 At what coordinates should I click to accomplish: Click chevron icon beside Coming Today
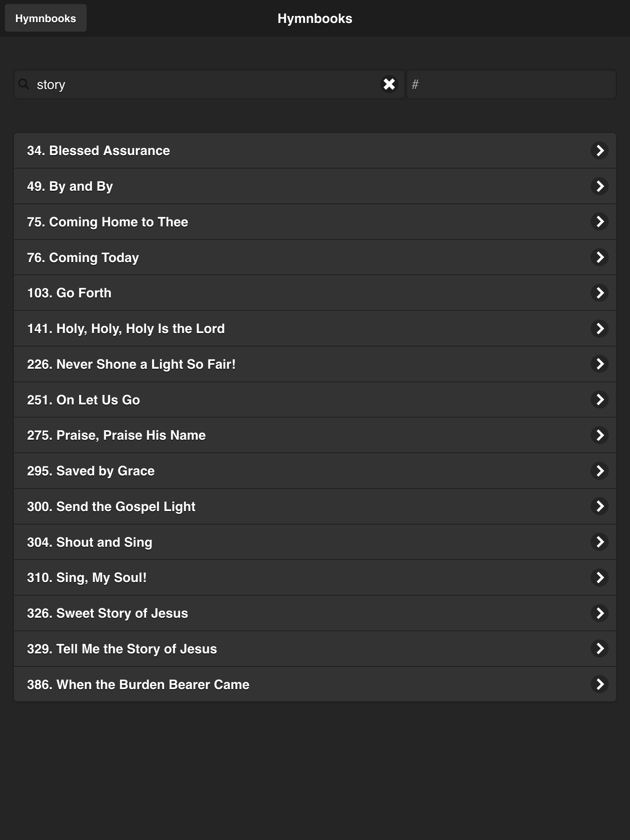pos(599,257)
